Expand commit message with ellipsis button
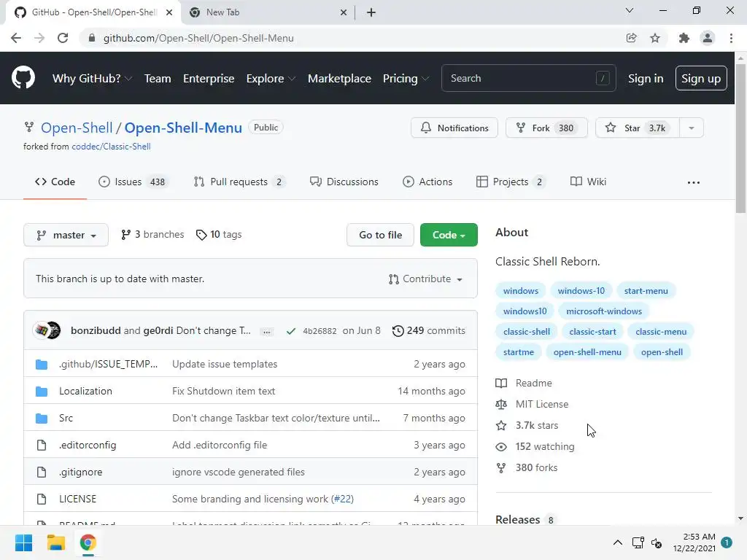This screenshot has width=747, height=560. tap(267, 331)
